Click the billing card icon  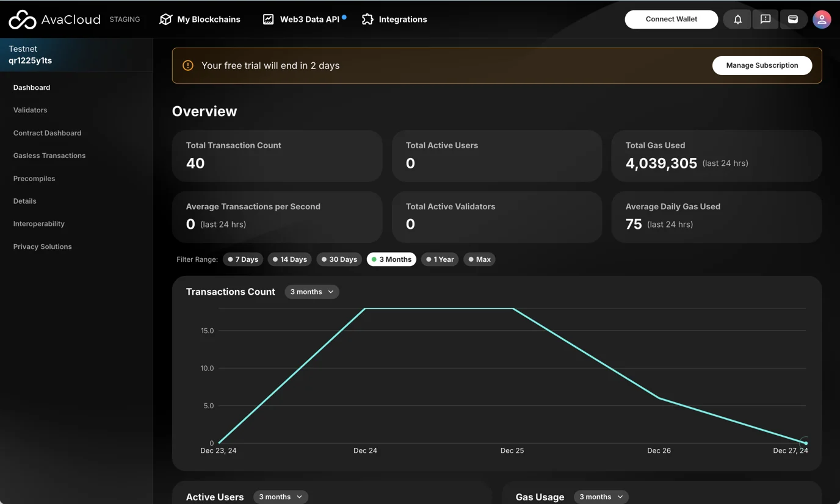coord(792,20)
